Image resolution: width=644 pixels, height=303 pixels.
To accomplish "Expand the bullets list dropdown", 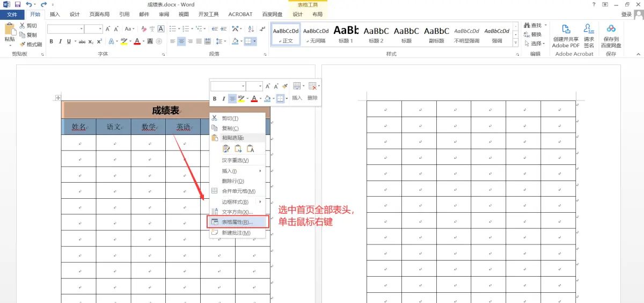I will (x=179, y=28).
